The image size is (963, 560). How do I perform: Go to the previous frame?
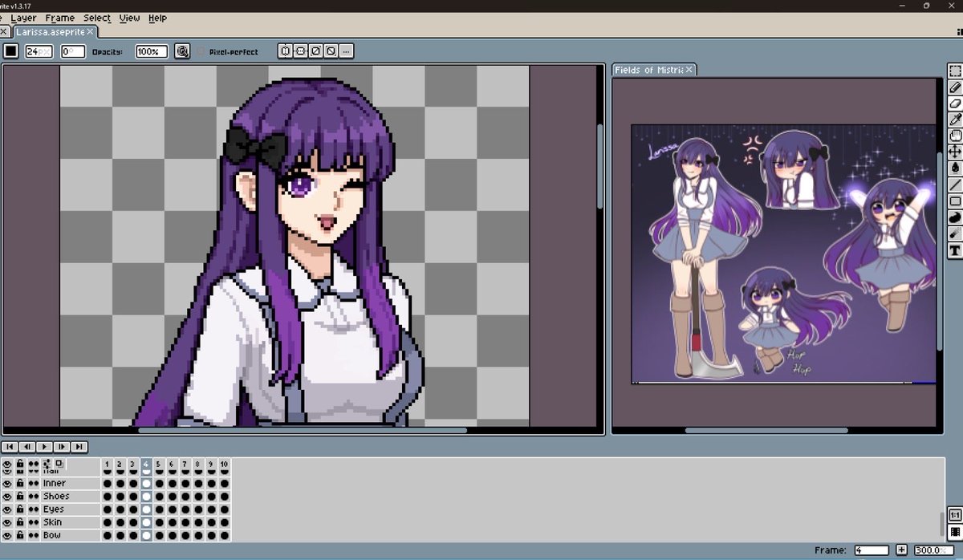pyautogui.click(x=27, y=447)
